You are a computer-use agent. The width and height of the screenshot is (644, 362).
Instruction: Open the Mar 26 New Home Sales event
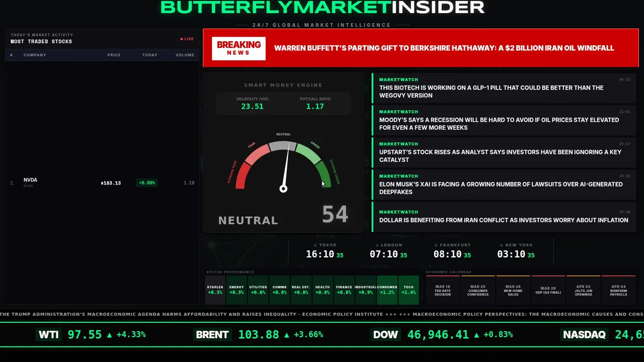point(513,290)
